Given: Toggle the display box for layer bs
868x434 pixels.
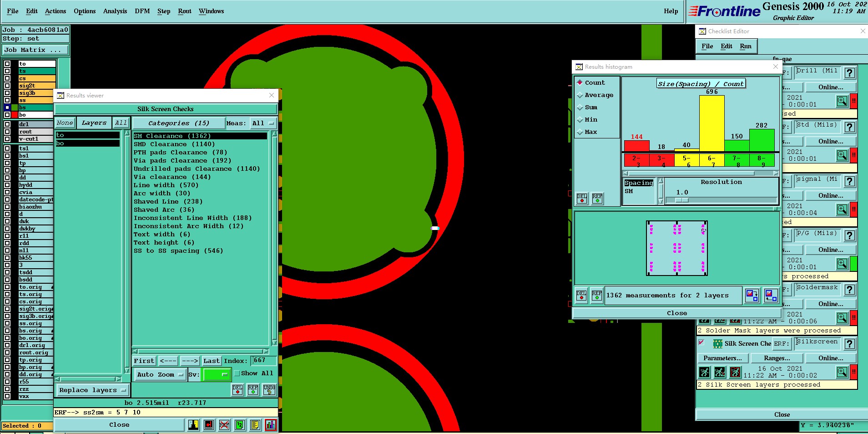Looking at the screenshot, I should point(7,107).
